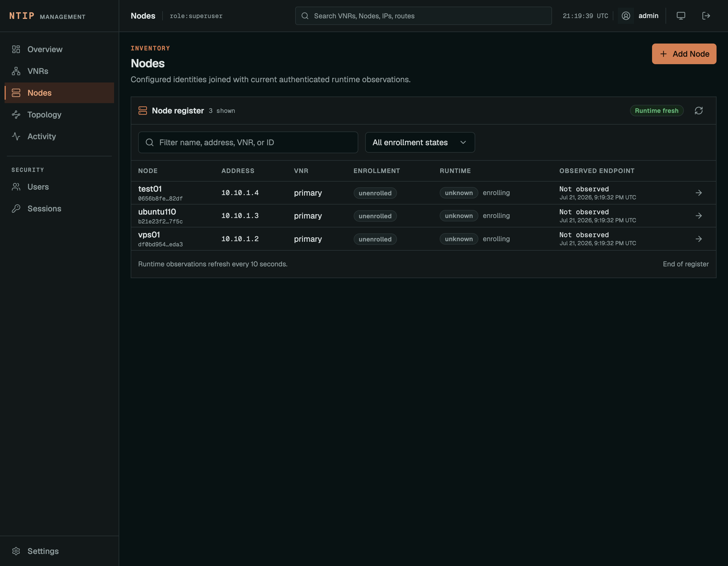Click the arrow for test01 row
The height and width of the screenshot is (566, 728).
coord(699,192)
